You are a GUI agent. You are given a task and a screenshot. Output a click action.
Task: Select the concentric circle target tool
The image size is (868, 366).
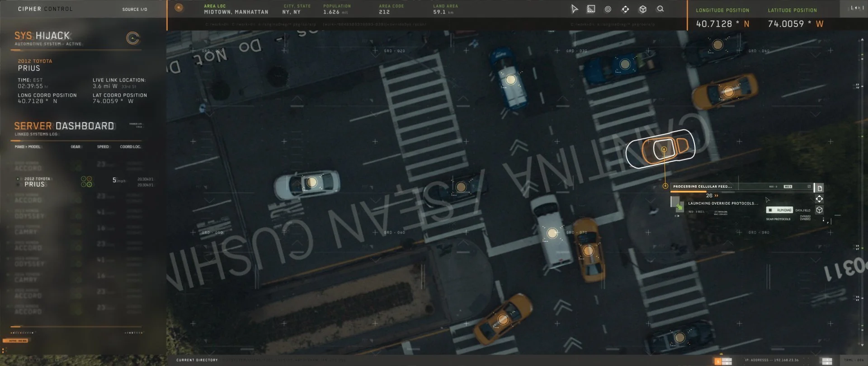pos(608,9)
